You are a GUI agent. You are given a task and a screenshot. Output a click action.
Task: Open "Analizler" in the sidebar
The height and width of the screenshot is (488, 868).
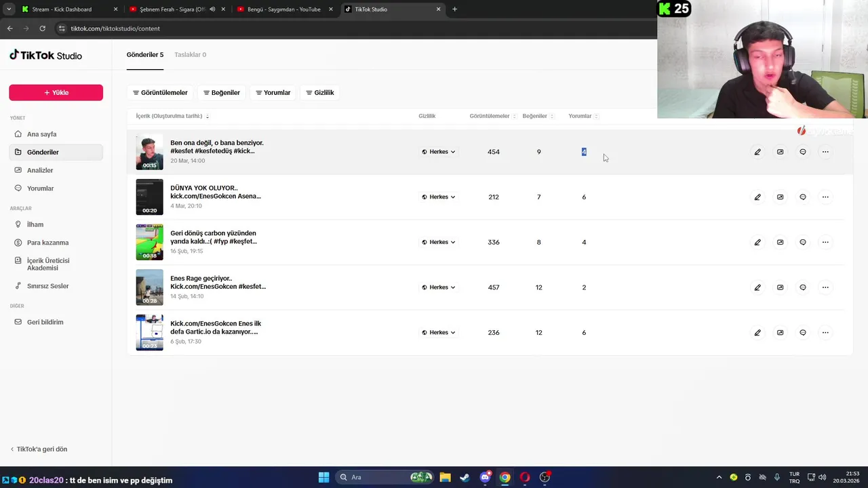[x=56, y=170]
